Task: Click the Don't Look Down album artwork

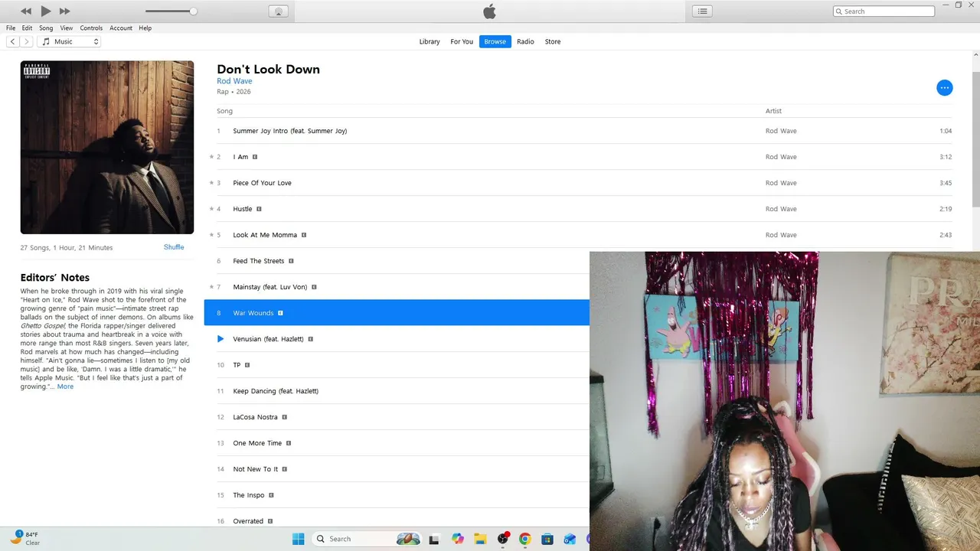Action: pyautogui.click(x=107, y=148)
